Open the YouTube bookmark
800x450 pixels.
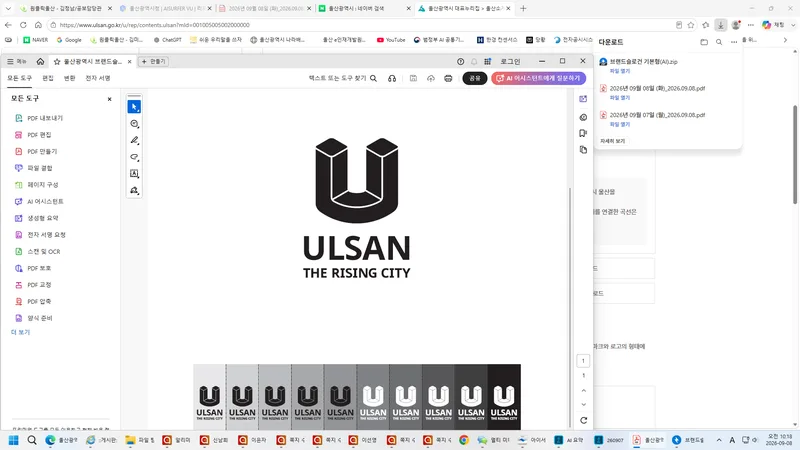[391, 39]
